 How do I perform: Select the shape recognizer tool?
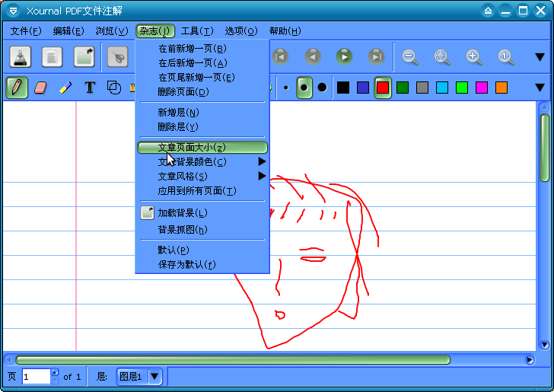click(x=114, y=88)
